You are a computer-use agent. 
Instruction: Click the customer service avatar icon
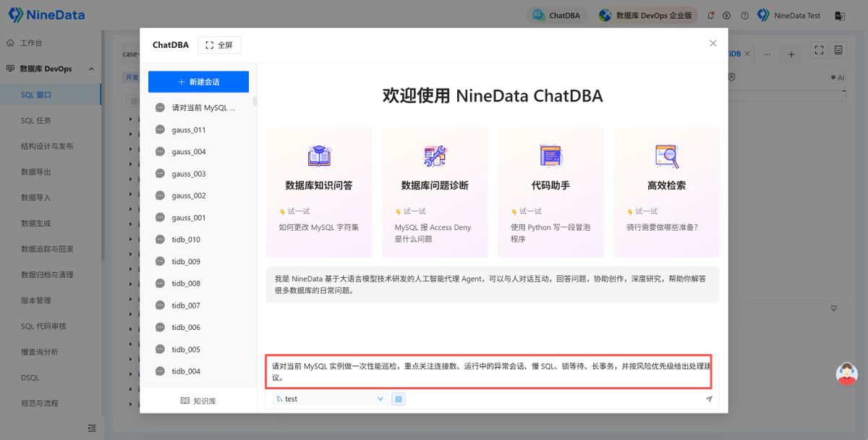click(x=846, y=374)
